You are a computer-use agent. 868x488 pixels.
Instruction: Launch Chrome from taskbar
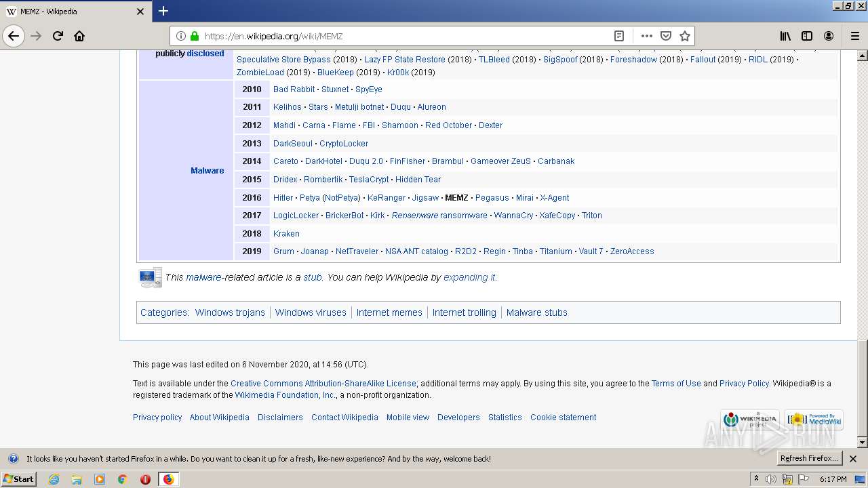[x=122, y=479]
